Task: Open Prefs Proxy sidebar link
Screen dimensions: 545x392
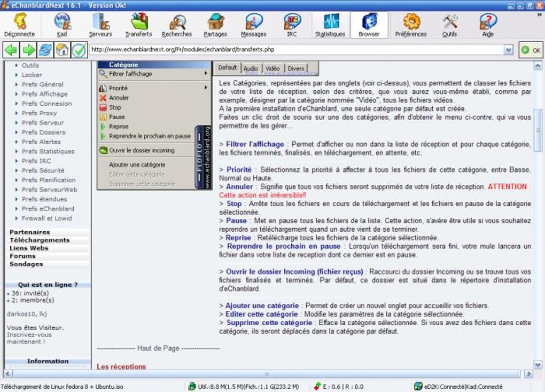Action: click(39, 113)
